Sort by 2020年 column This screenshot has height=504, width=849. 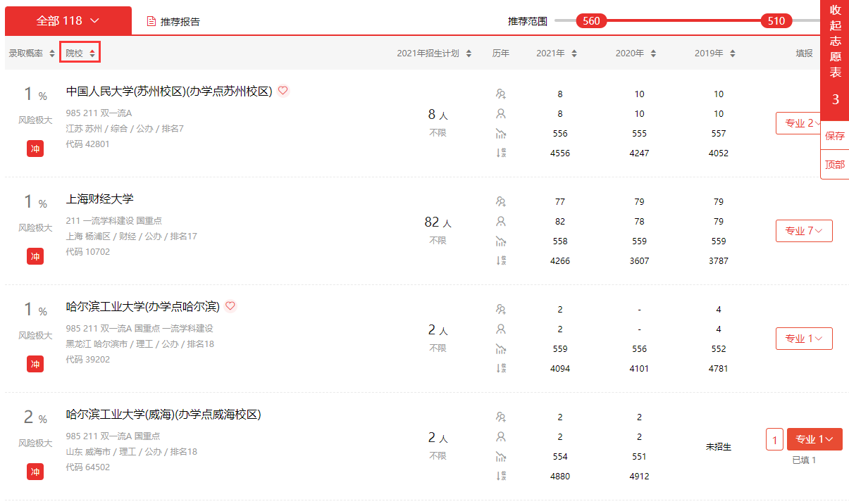click(x=636, y=53)
